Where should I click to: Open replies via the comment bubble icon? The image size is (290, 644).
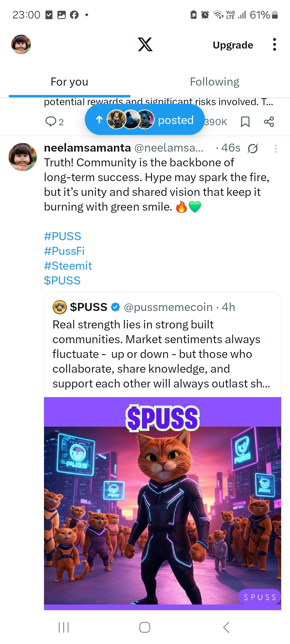[x=51, y=122]
